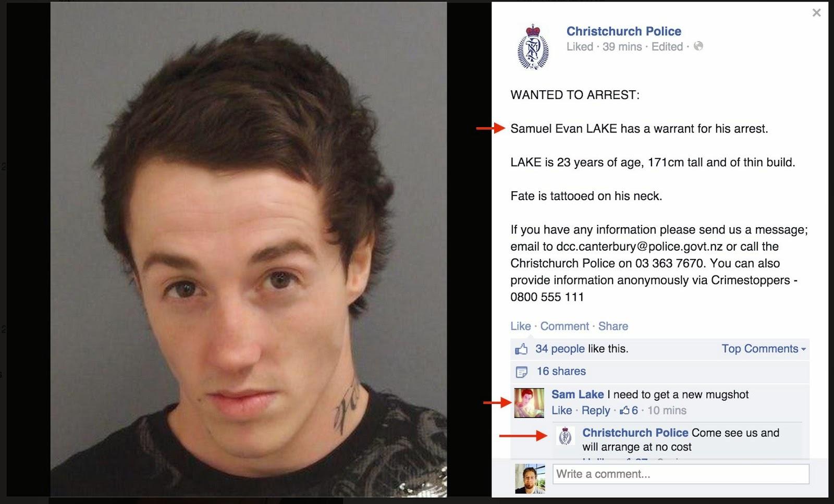
Task: Click the Share link under the post
Action: coord(613,326)
